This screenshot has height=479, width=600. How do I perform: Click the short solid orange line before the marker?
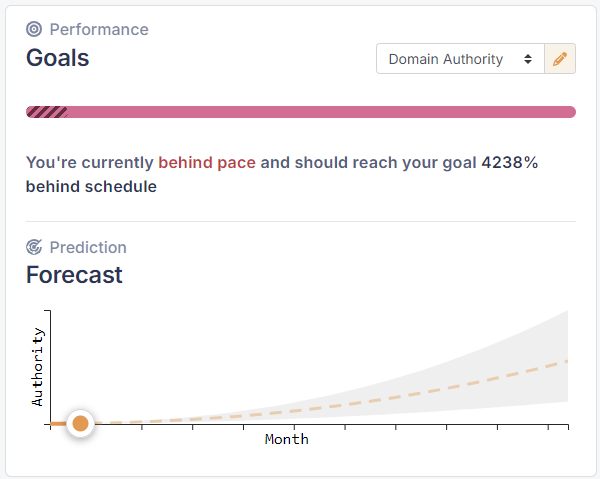point(57,424)
